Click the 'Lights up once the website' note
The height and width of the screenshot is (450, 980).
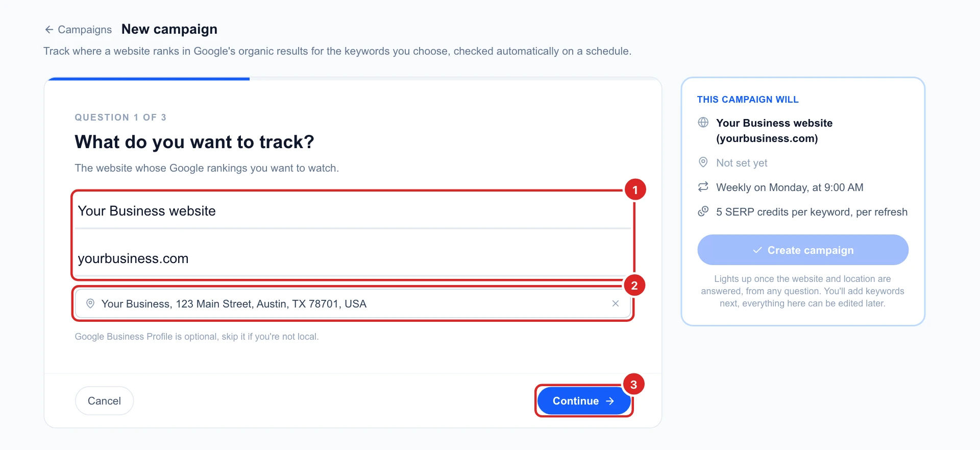pos(802,291)
